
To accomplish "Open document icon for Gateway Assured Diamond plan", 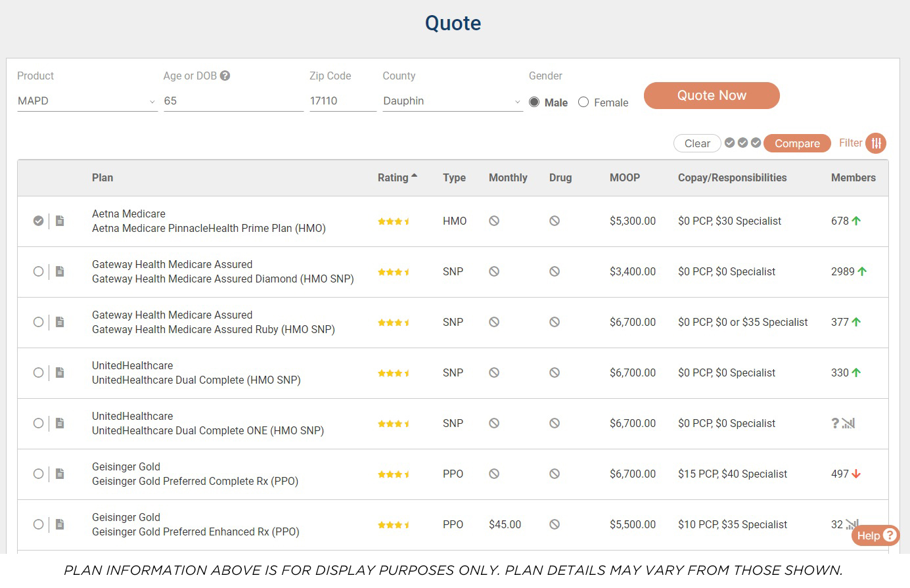I will [60, 271].
